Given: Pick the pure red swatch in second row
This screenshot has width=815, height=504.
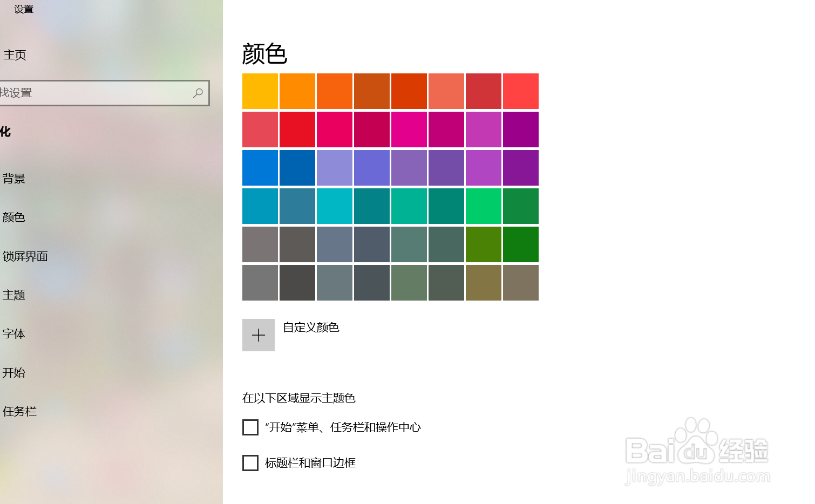Looking at the screenshot, I should coord(297,130).
